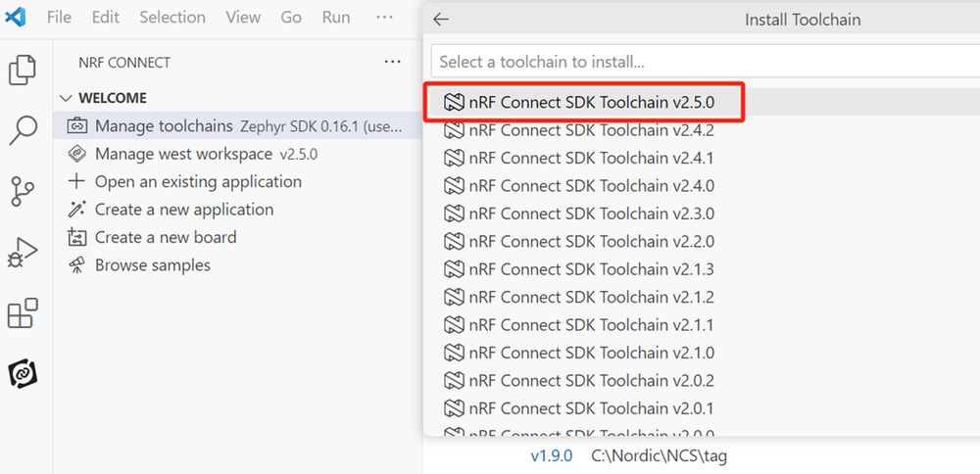
Task: Click Manage toolchains in Welcome list
Action: coord(164,126)
